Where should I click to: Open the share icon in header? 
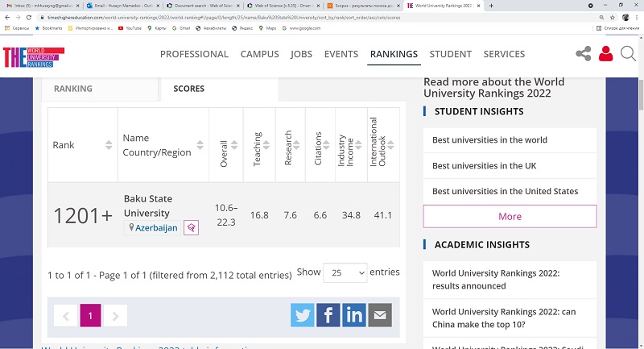[x=583, y=55]
